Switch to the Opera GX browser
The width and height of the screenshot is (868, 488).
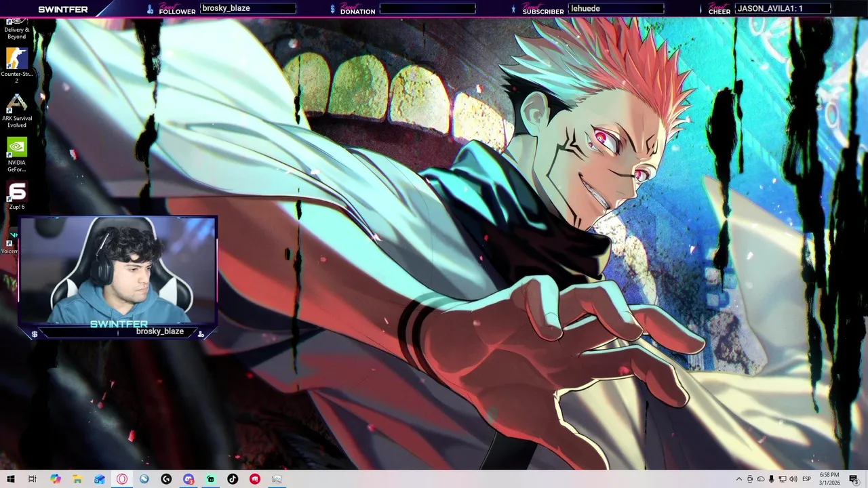[122, 479]
